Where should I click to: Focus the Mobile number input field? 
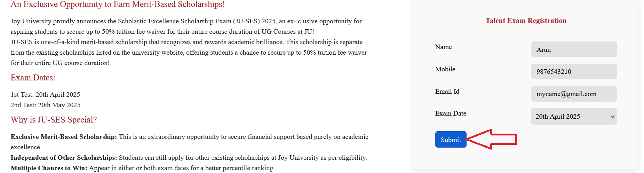(x=573, y=71)
